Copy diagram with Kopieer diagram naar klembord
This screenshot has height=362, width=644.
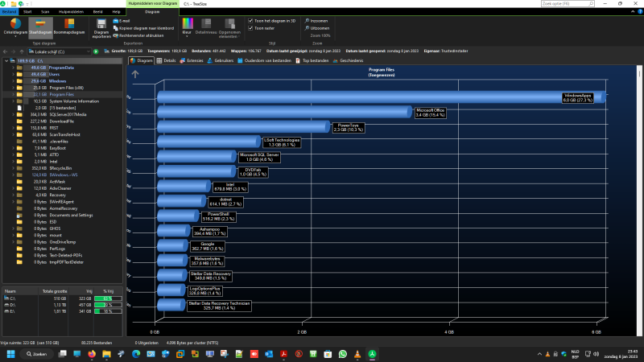(145, 28)
